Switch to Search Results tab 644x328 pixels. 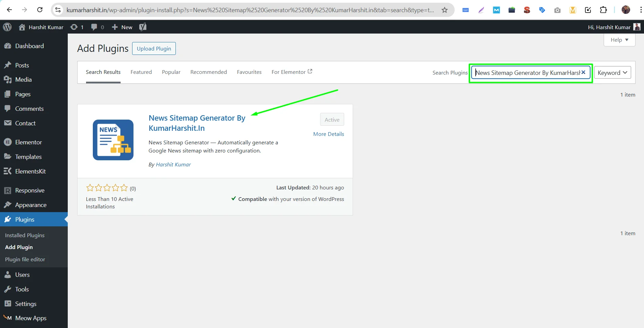103,72
